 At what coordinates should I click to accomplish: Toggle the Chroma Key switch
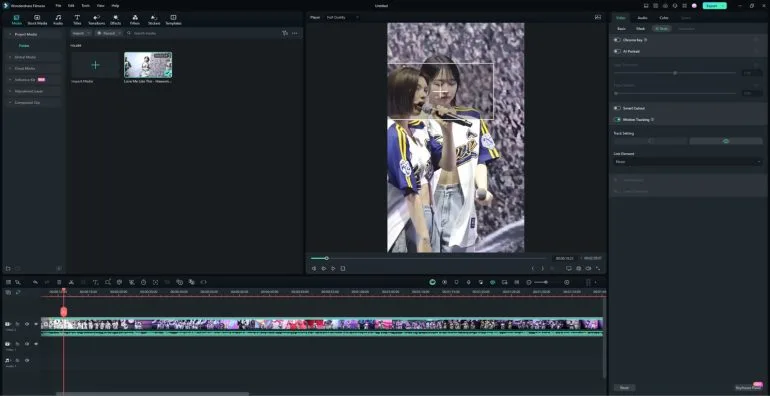pos(617,40)
